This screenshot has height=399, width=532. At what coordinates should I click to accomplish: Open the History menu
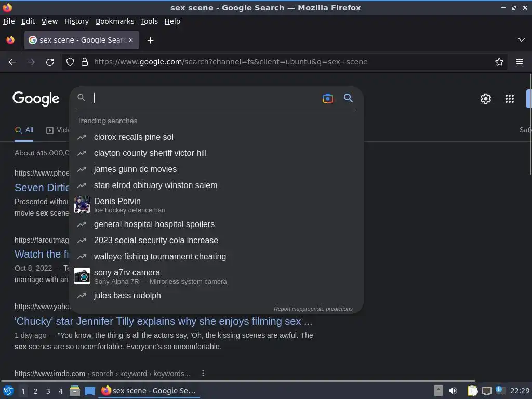pyautogui.click(x=76, y=21)
